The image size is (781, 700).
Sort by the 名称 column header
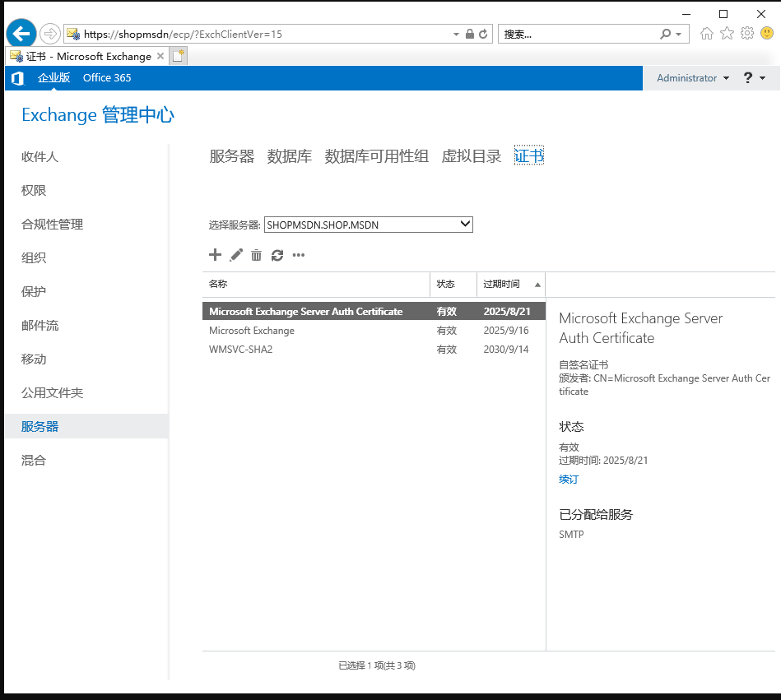tap(316, 285)
